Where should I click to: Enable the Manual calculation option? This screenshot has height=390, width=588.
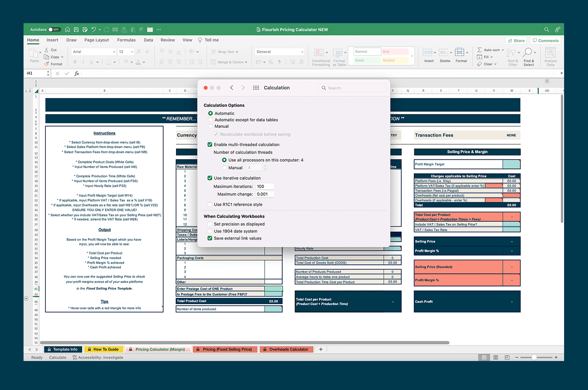(x=211, y=126)
